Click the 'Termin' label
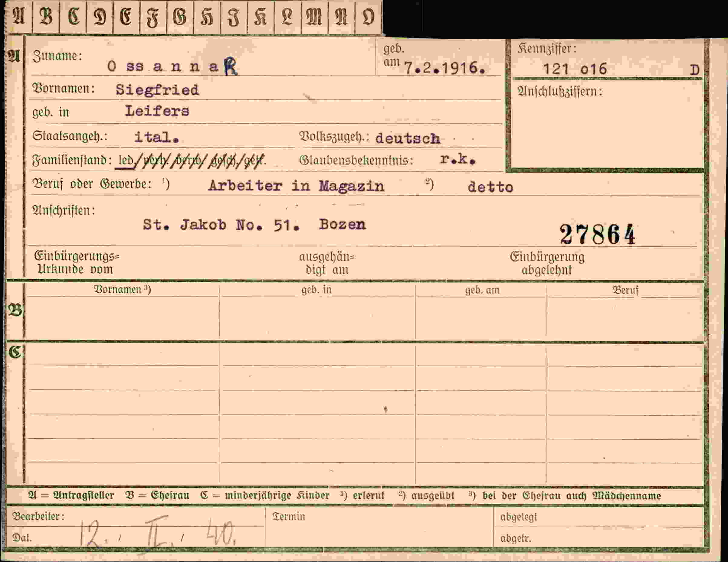Viewport: 728px width, 562px height. tap(289, 516)
